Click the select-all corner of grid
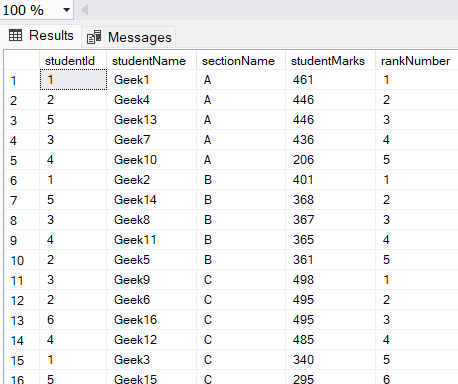The width and height of the screenshot is (458, 384). pyautogui.click(x=22, y=60)
